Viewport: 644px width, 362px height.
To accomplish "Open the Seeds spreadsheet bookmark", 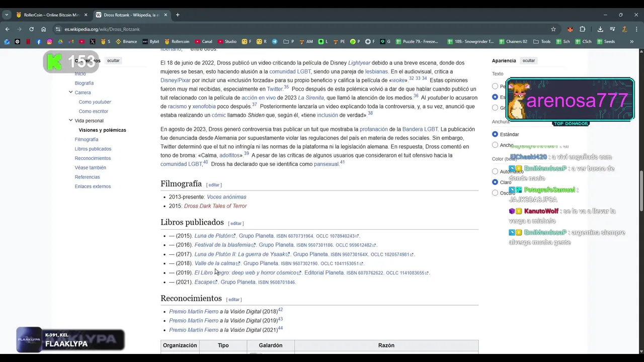I will (x=605, y=42).
